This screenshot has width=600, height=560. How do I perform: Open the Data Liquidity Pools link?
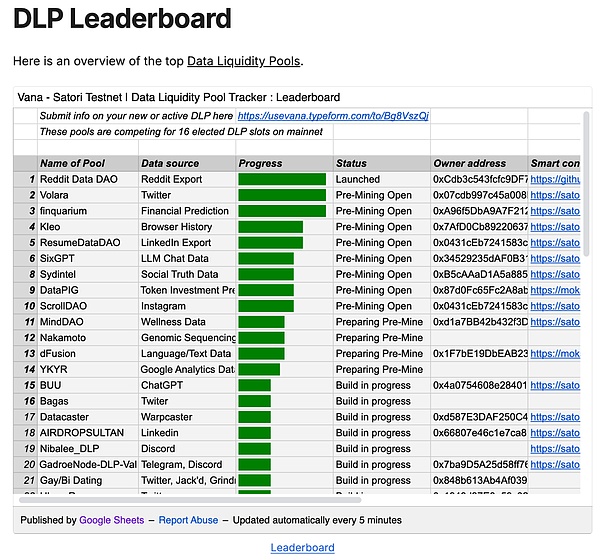click(243, 61)
